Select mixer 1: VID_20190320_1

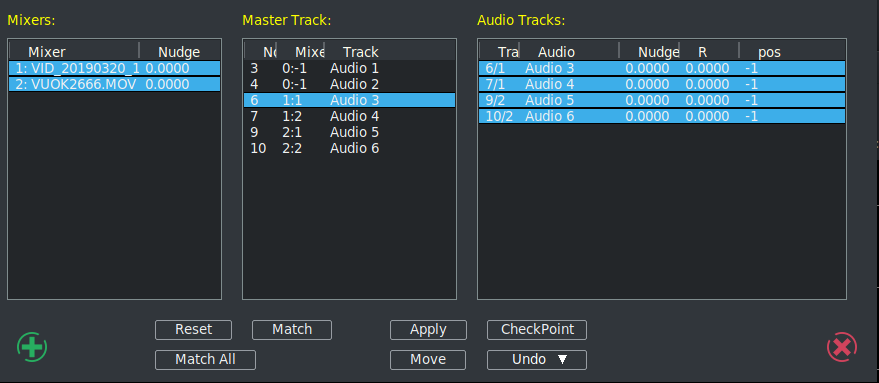tap(114, 68)
